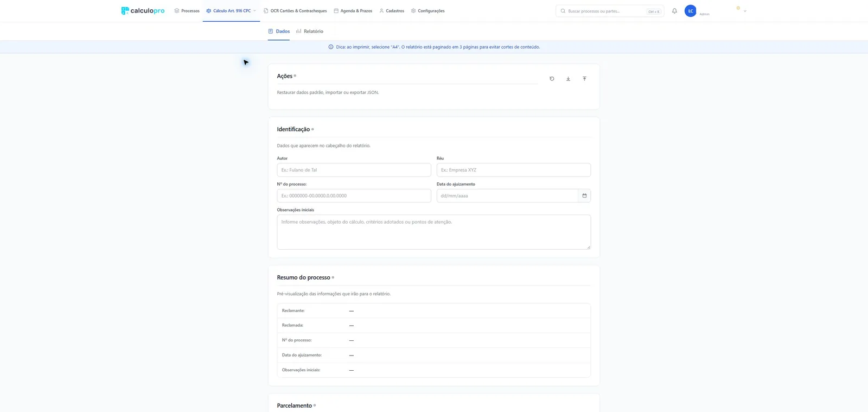This screenshot has height=412, width=868.
Task: Open notifications with the bell icon
Action: (x=674, y=11)
